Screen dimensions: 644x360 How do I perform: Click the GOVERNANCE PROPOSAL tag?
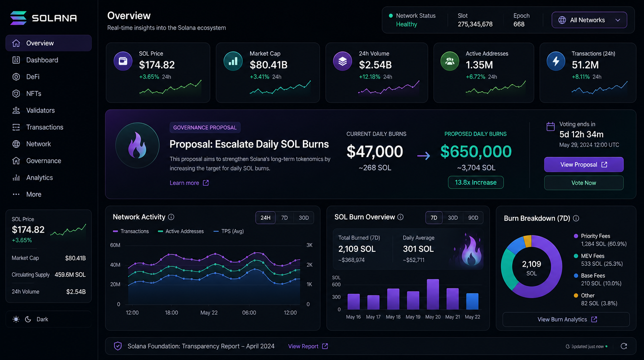coord(205,128)
